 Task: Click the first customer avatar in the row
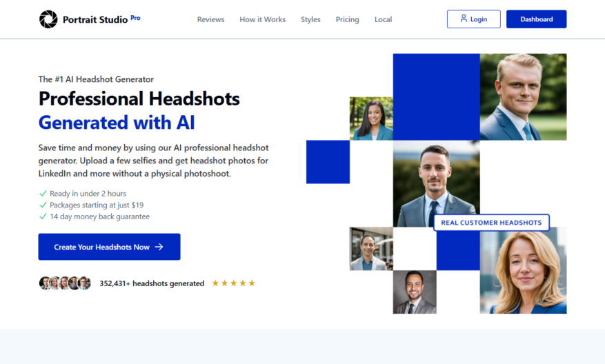[45, 283]
